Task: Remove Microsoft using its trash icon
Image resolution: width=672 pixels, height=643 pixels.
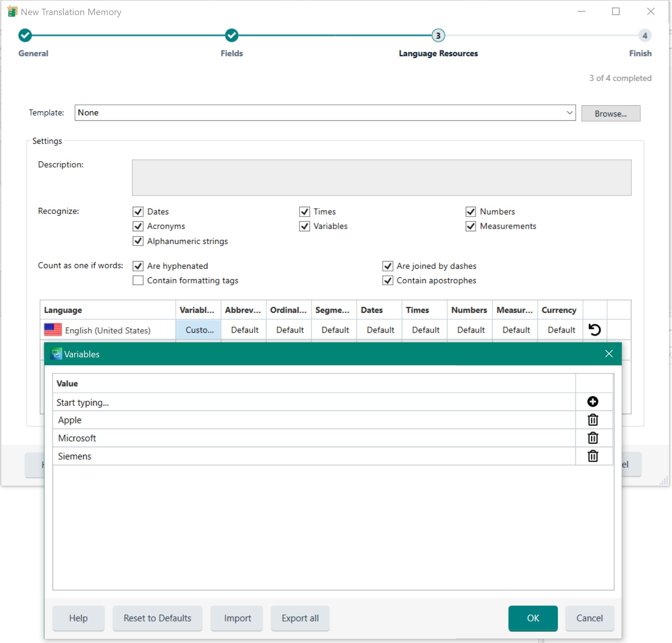Action: coord(592,438)
